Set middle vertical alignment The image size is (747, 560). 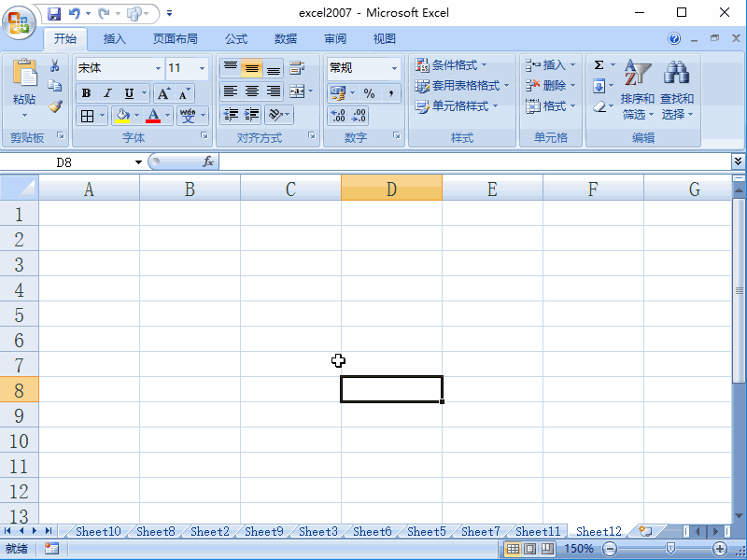tap(251, 68)
